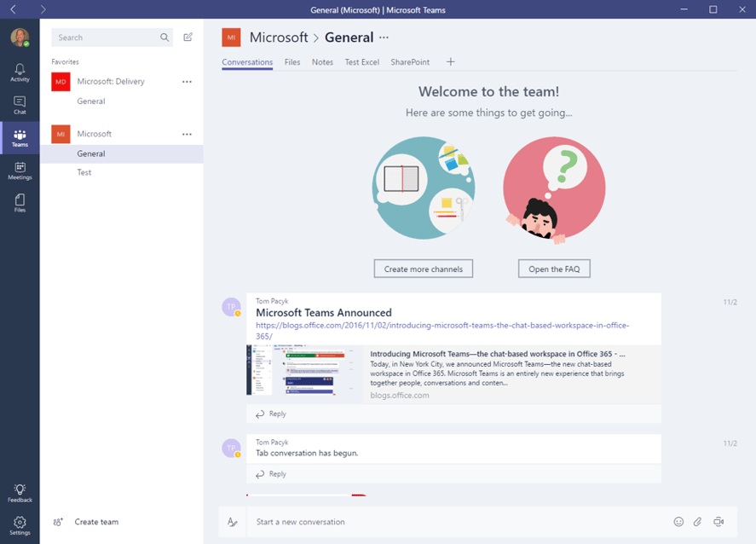Open Feedback lightbulb icon
Viewport: 756px width, 544px height.
pyautogui.click(x=20, y=493)
